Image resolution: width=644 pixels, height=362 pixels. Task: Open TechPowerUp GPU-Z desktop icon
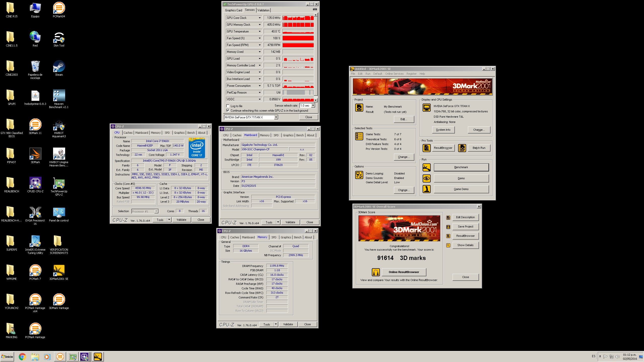[x=59, y=186]
